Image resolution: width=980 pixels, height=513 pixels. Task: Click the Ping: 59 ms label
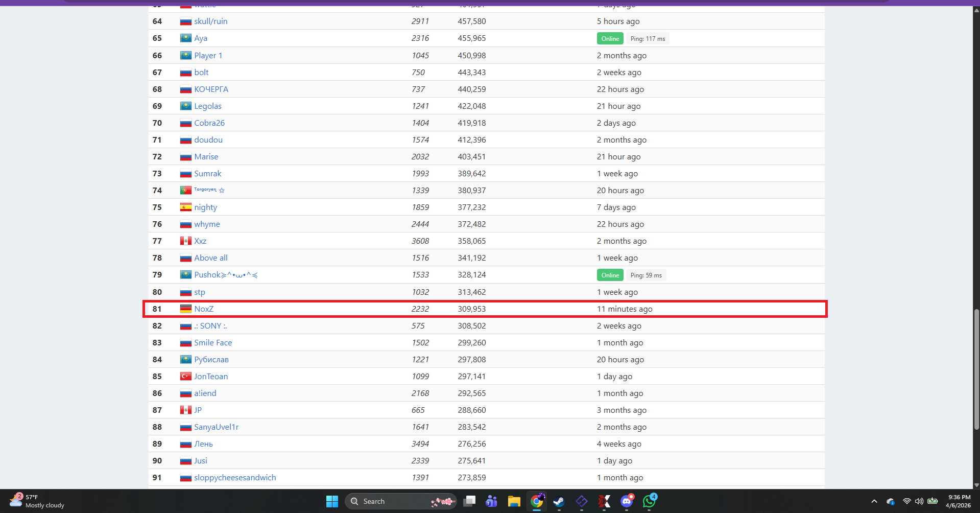tap(646, 275)
